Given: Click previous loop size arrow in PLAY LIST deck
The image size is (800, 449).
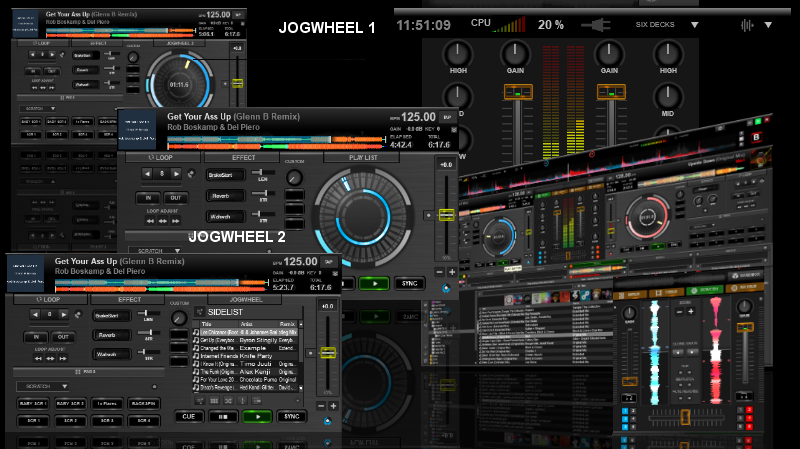Looking at the screenshot, I should (147, 174).
